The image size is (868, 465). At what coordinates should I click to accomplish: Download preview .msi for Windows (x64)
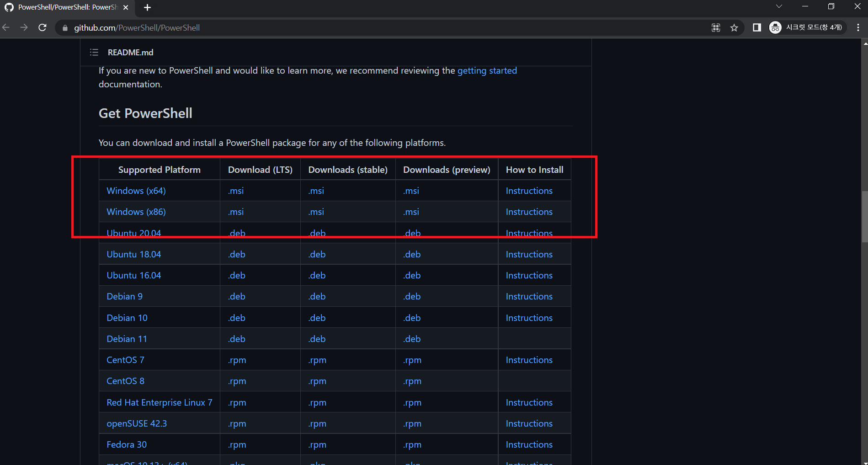pyautogui.click(x=411, y=191)
